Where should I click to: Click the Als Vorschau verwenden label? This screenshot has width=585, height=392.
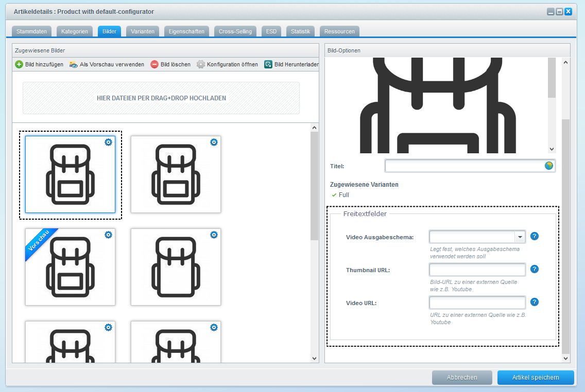pos(112,64)
